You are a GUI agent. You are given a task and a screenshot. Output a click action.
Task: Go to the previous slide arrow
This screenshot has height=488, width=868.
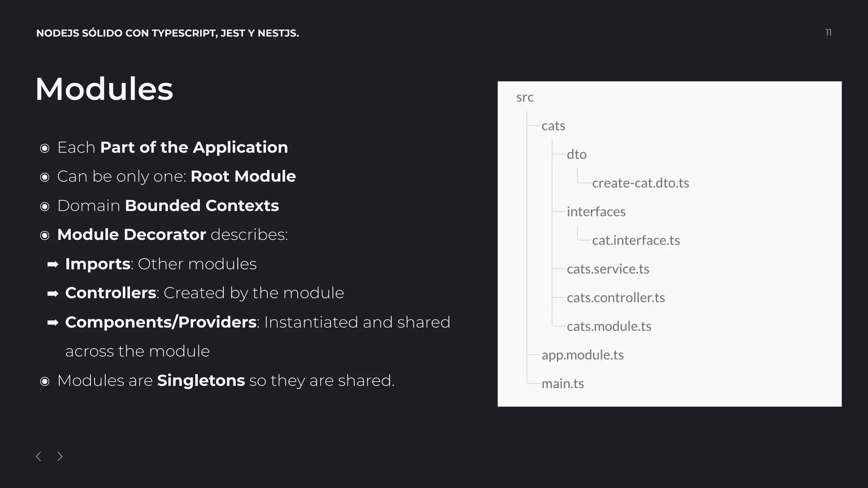tap(39, 456)
